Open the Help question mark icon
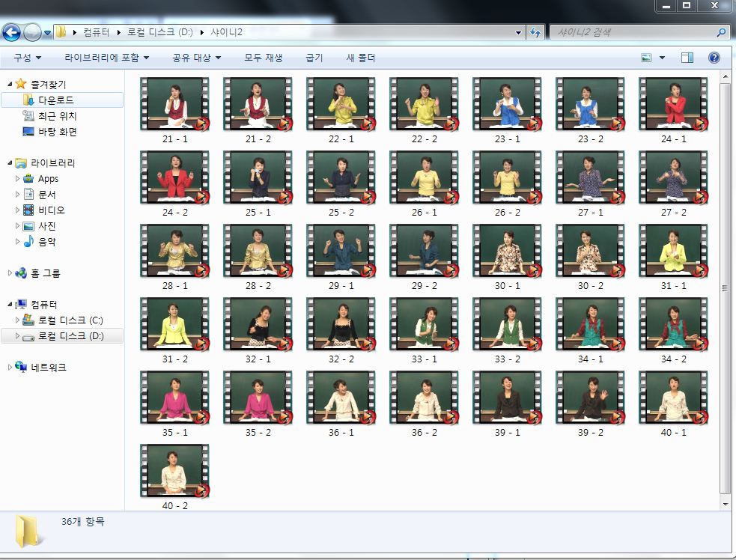This screenshot has height=560, width=736. (x=714, y=58)
